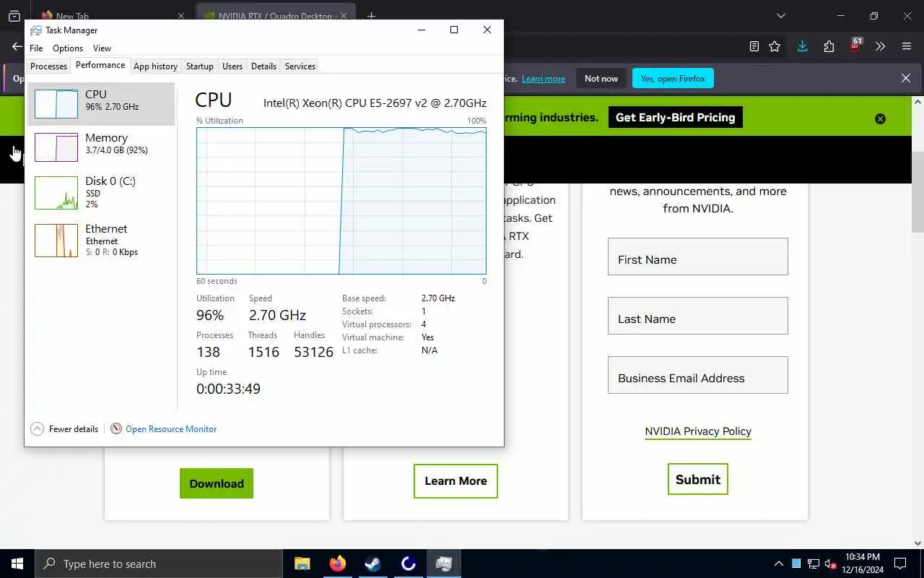Open Steam from the taskbar
Image resolution: width=924 pixels, height=578 pixels.
[373, 564]
